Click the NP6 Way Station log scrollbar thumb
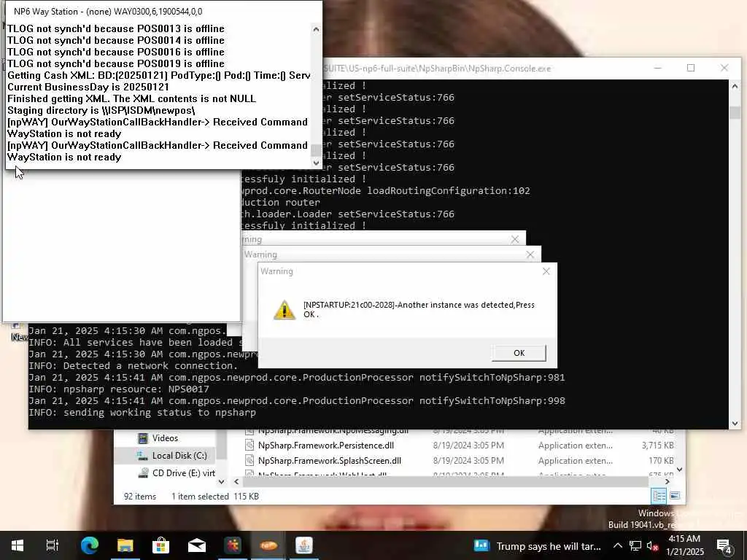747x560 pixels. (x=316, y=150)
